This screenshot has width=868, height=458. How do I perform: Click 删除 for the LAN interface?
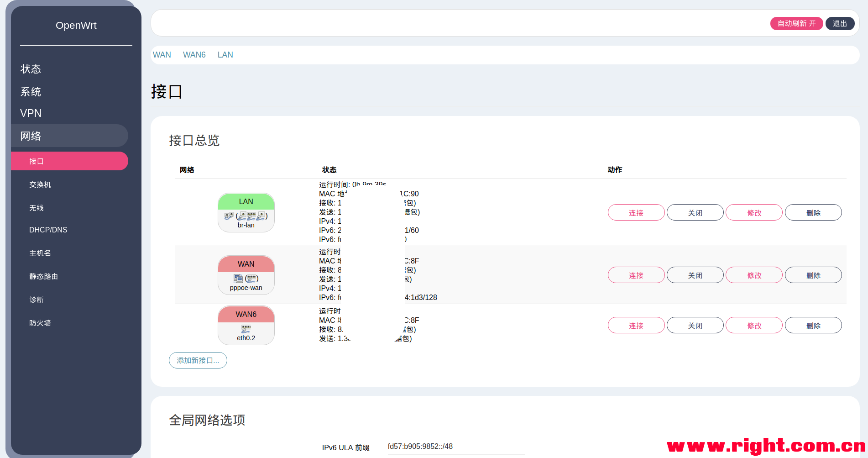pyautogui.click(x=813, y=213)
